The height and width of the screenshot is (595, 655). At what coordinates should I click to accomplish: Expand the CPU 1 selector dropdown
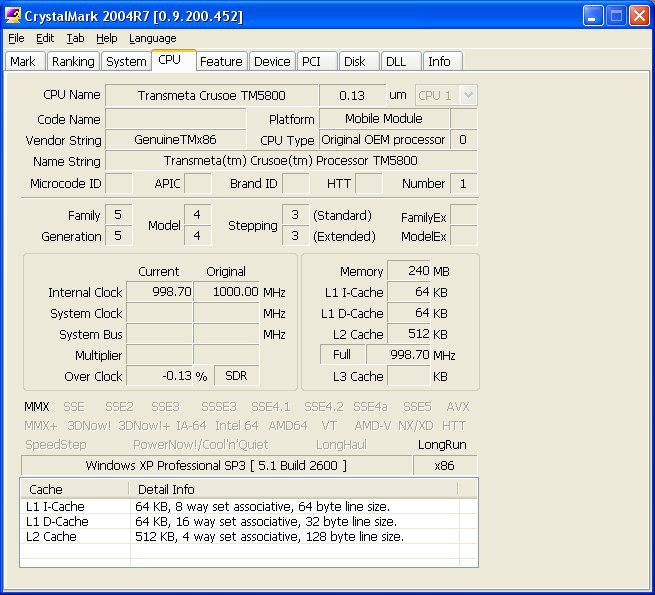[468, 95]
